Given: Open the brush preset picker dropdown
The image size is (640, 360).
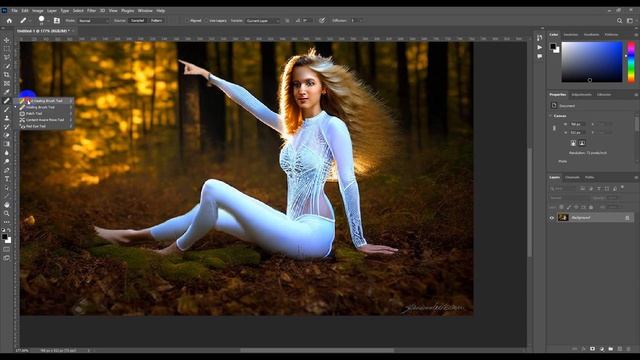Looking at the screenshot, I should point(48,20).
